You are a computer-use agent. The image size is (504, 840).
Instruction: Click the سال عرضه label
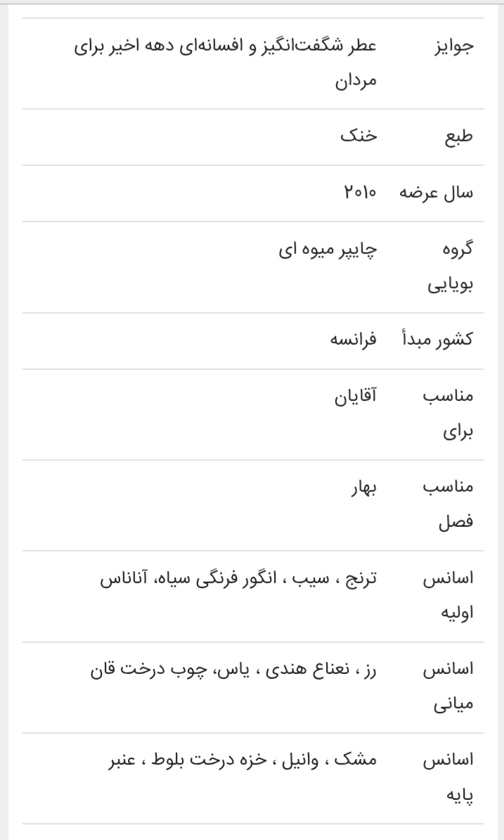pyautogui.click(x=437, y=193)
